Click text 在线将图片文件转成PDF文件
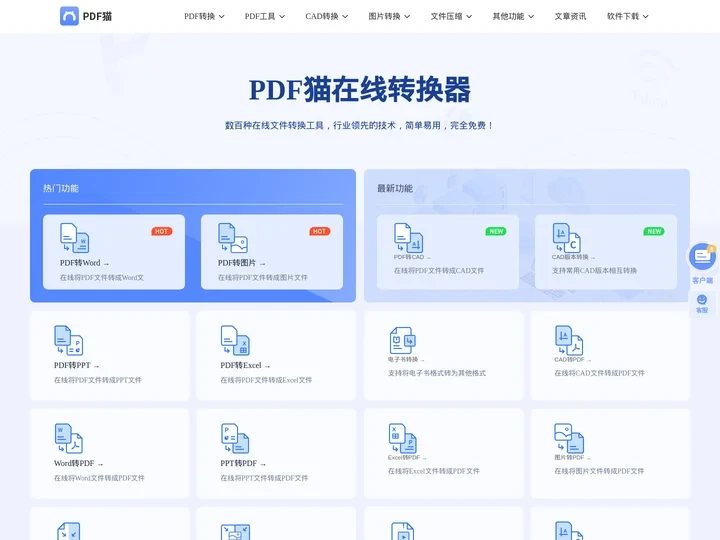The width and height of the screenshot is (720, 540). [599, 471]
